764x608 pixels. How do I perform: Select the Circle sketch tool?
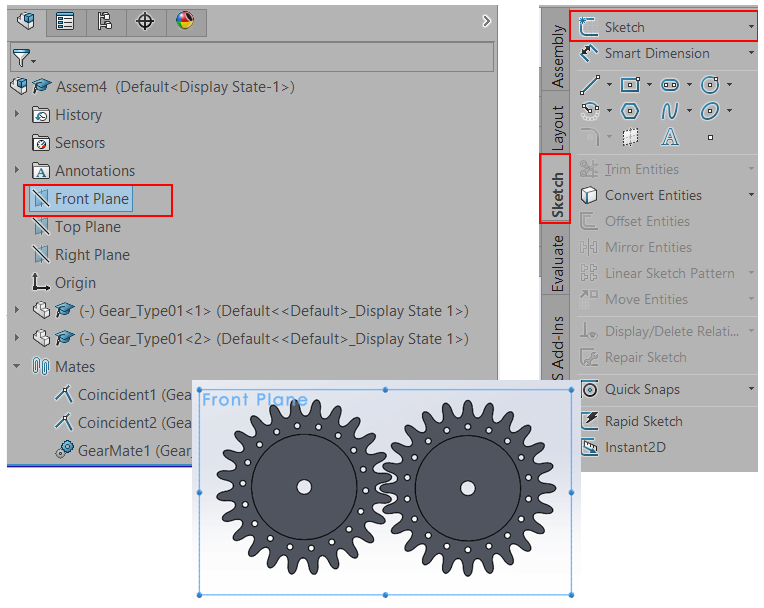tap(710, 85)
